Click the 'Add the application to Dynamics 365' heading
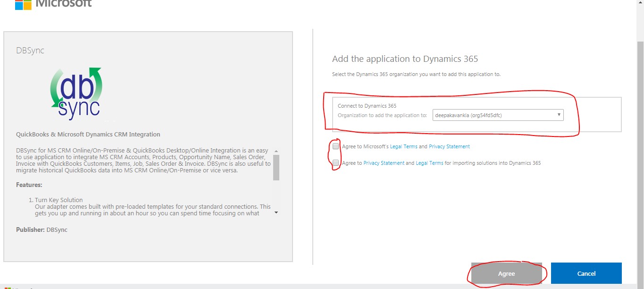The width and height of the screenshot is (644, 289). click(405, 59)
